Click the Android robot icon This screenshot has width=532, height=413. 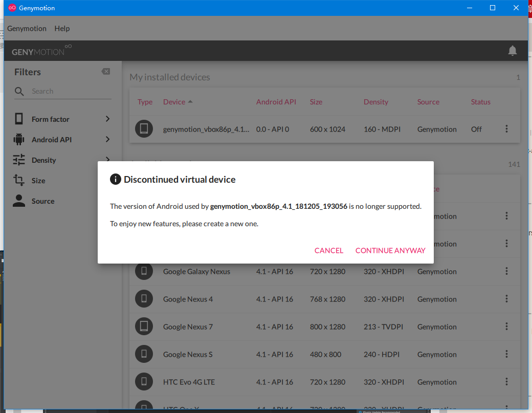(x=19, y=140)
